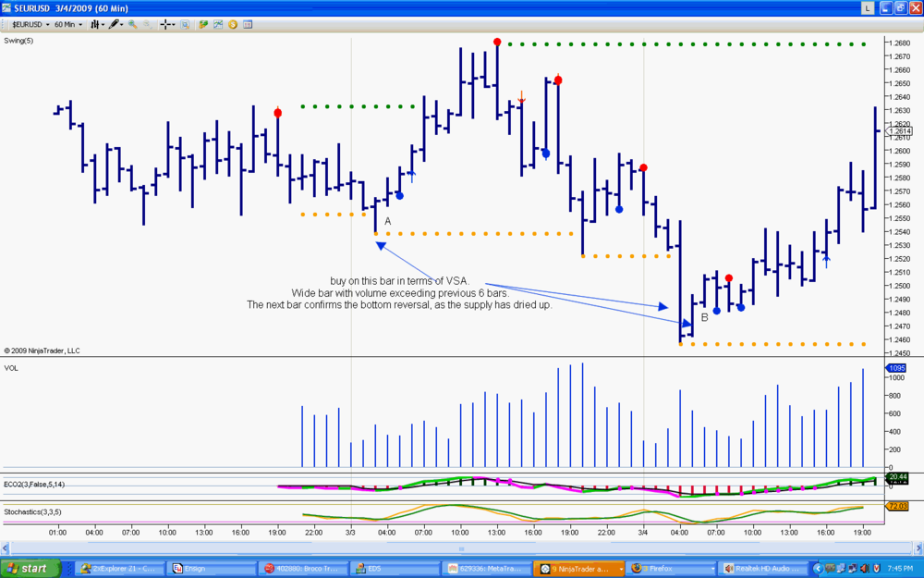Click the zoom in magnifier icon
Viewport: 924px width, 578px height.
point(132,24)
